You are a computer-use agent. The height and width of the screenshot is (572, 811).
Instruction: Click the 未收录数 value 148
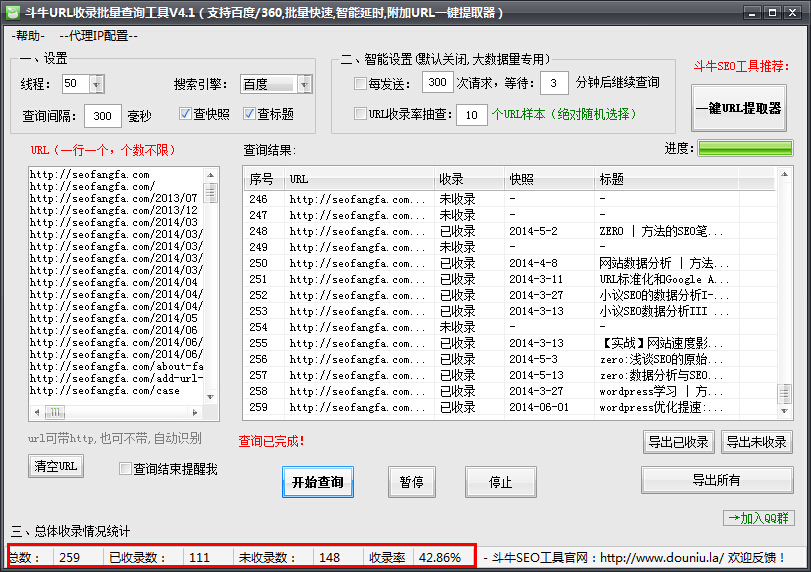point(329,558)
